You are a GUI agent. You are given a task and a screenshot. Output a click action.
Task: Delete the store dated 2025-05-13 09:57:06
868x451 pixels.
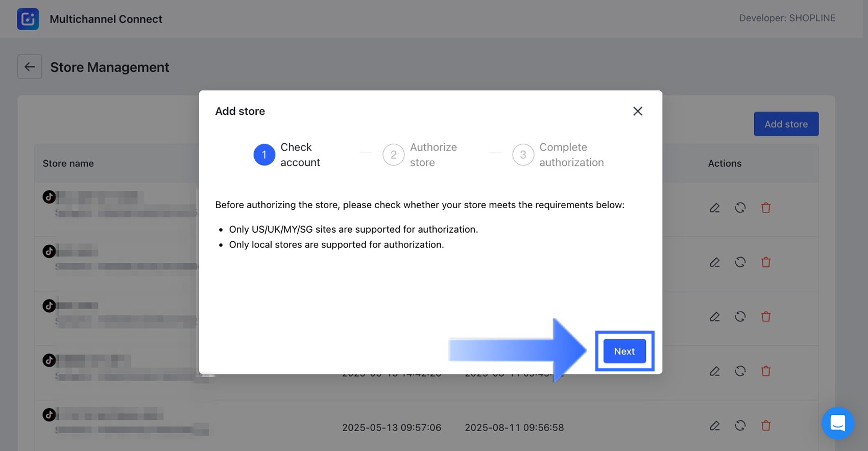[x=766, y=425]
